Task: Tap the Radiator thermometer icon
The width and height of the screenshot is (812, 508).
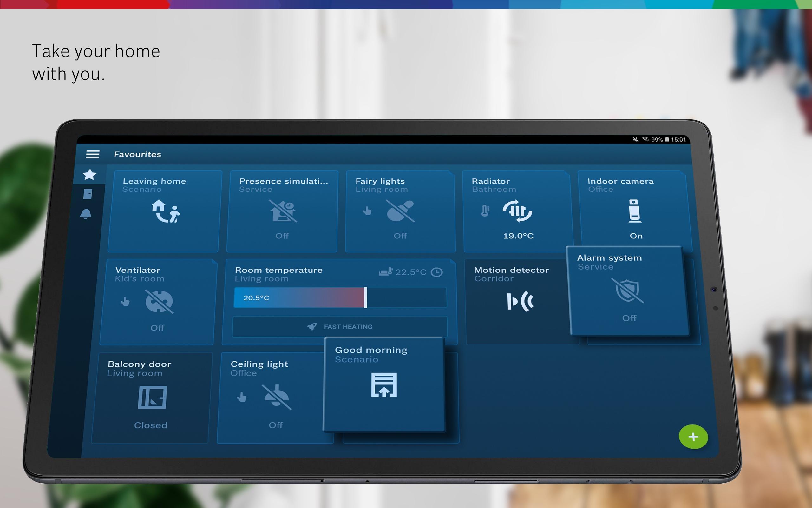Action: 485,211
